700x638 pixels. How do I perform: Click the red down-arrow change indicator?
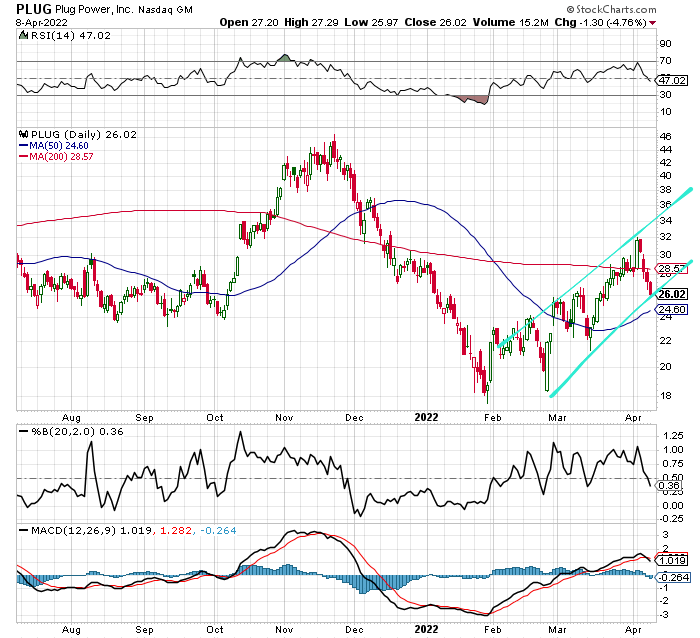[x=653, y=23]
